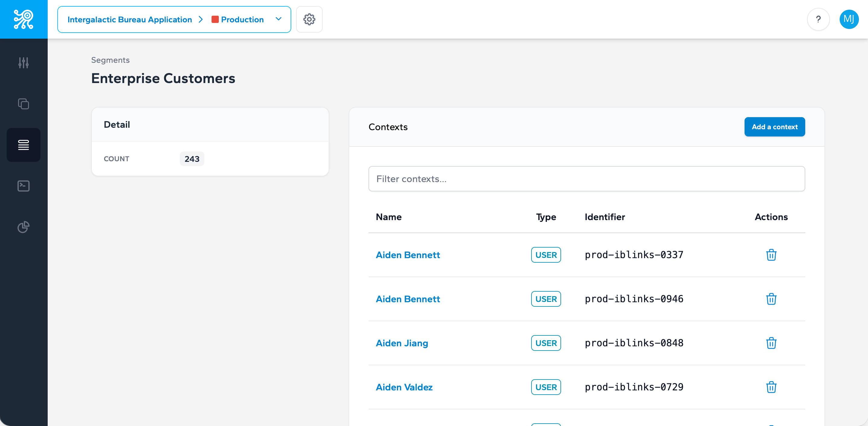Viewport: 868px width, 426px height.
Task: Click the red Production environment color indicator
Action: click(215, 19)
